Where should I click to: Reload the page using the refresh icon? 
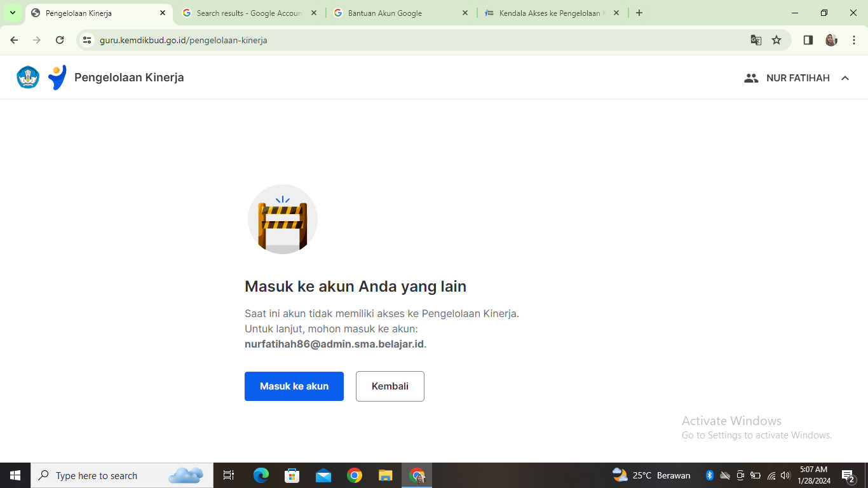coord(60,40)
